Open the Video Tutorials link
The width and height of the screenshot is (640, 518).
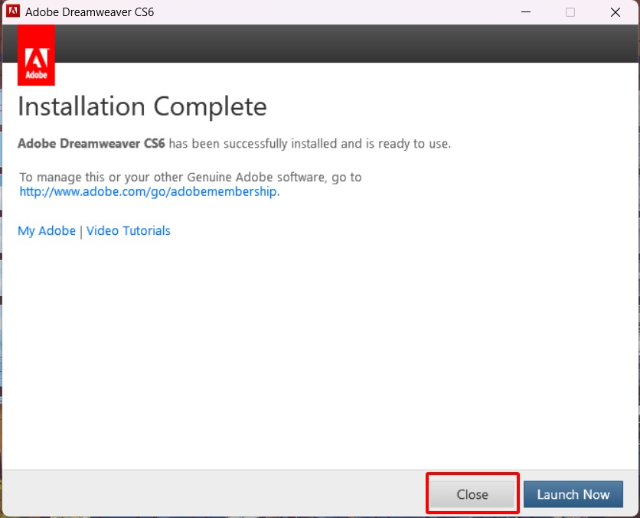128,231
